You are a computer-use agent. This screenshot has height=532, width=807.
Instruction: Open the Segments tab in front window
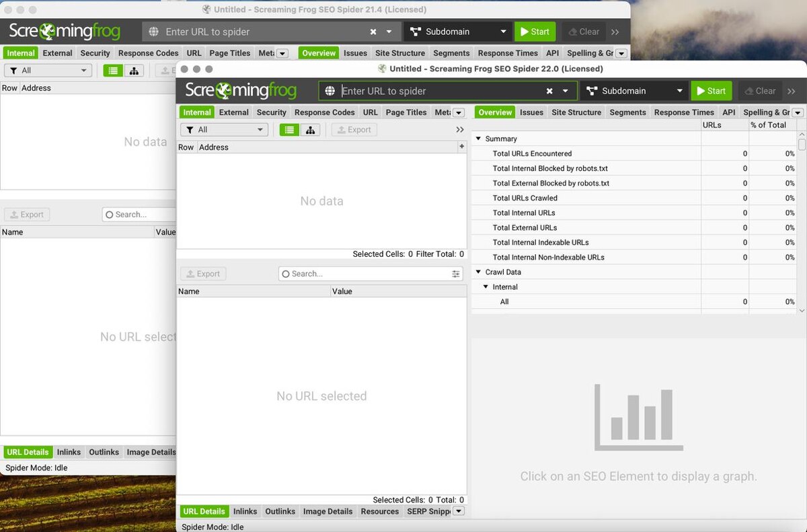click(x=627, y=112)
